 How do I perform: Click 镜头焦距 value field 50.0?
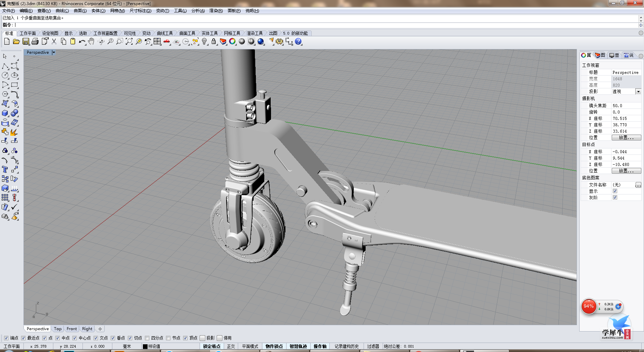coord(626,106)
